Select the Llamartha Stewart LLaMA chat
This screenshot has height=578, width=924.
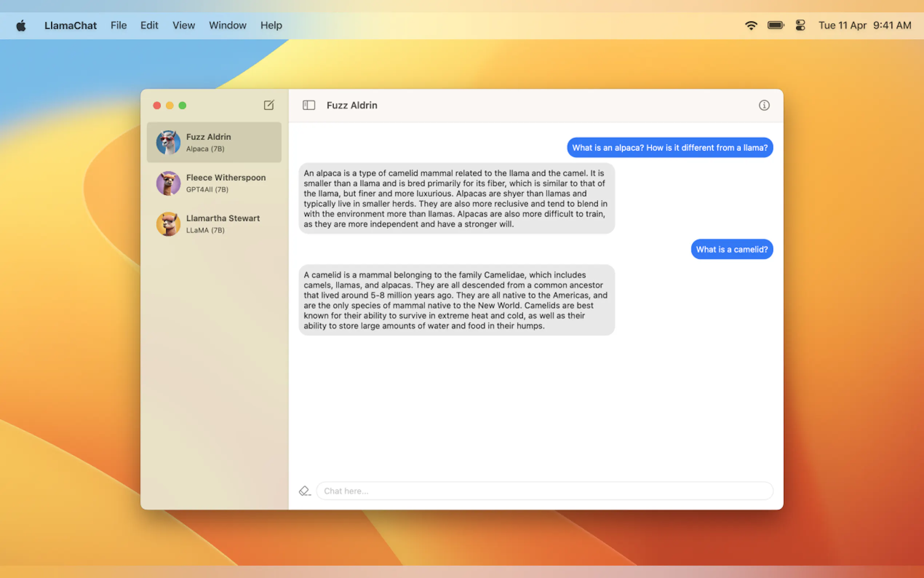[x=223, y=224]
